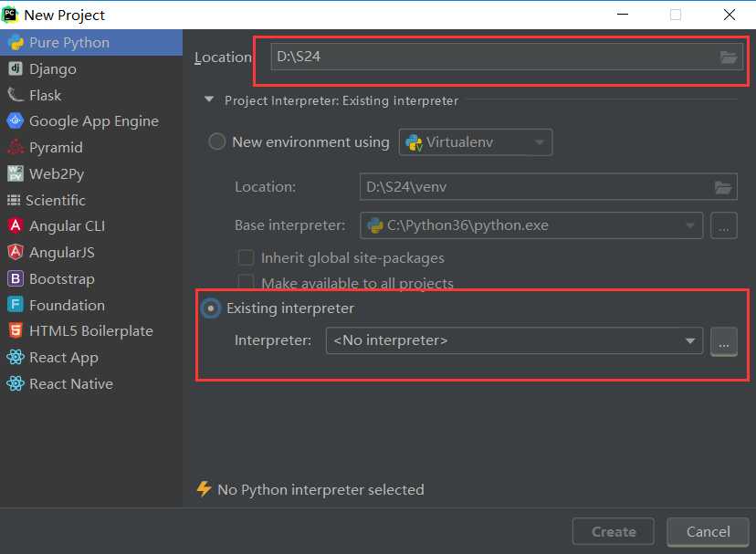
Task: Click the AngularJS shield icon
Action: tap(16, 252)
